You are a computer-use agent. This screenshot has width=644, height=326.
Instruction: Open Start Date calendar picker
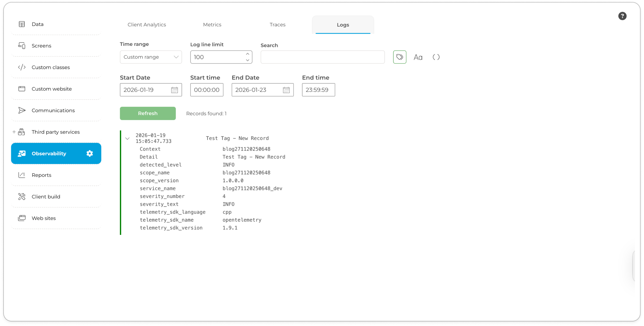(x=174, y=90)
